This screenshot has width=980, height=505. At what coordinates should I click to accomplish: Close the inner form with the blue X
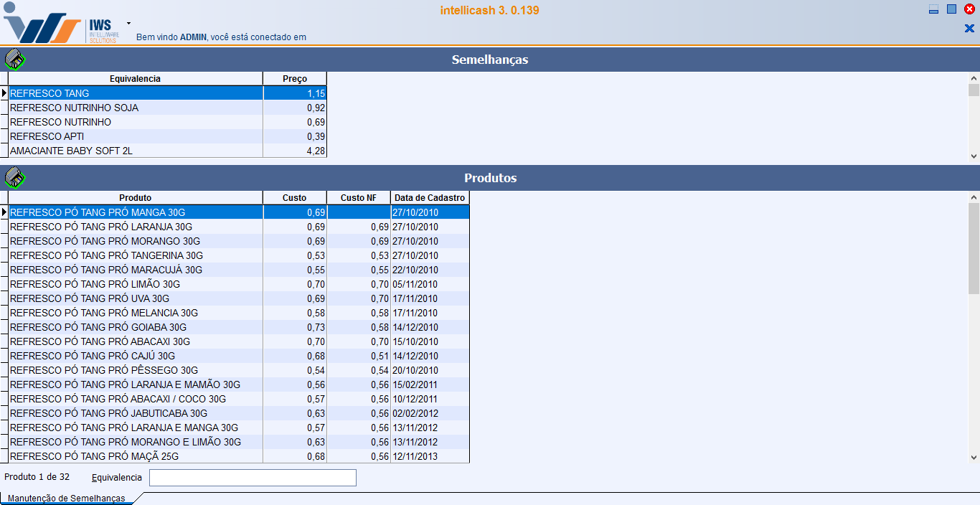(969, 29)
